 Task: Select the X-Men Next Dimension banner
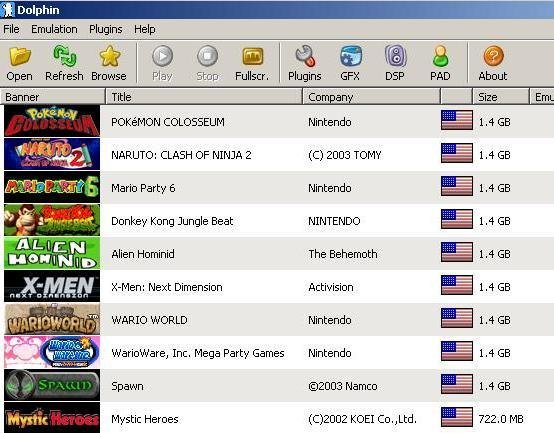52,286
